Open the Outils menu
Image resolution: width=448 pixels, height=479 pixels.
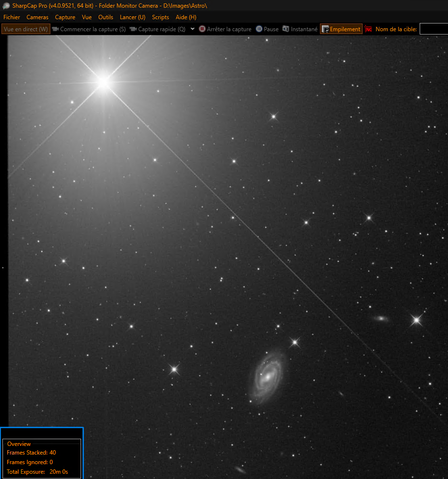click(106, 17)
